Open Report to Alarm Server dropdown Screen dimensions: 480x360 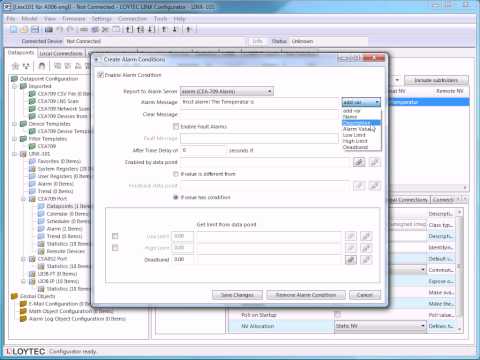[227, 91]
